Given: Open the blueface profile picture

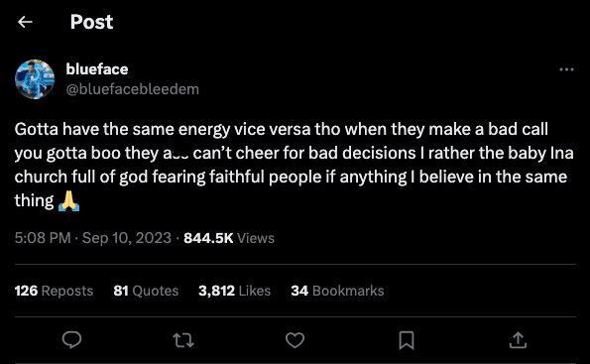Looking at the screenshot, I should click(35, 79).
